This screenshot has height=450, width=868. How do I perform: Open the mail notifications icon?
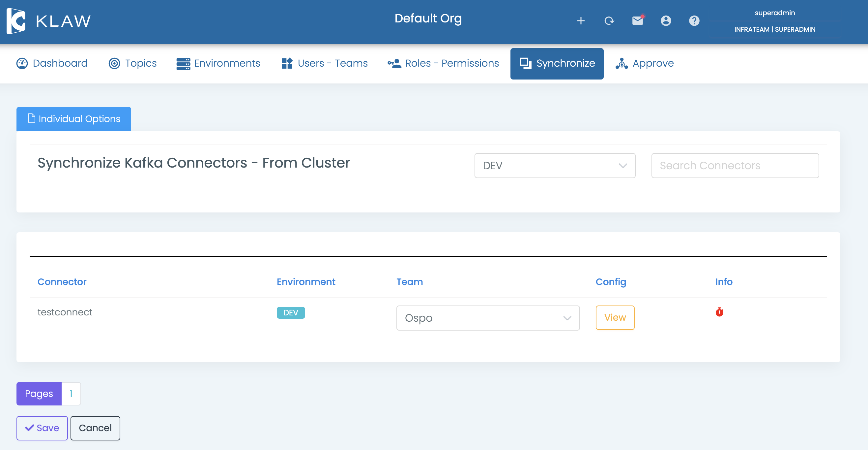point(638,21)
